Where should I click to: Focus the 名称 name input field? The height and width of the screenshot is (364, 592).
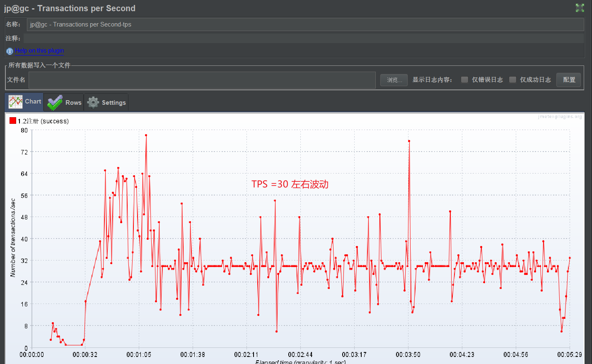pos(305,24)
